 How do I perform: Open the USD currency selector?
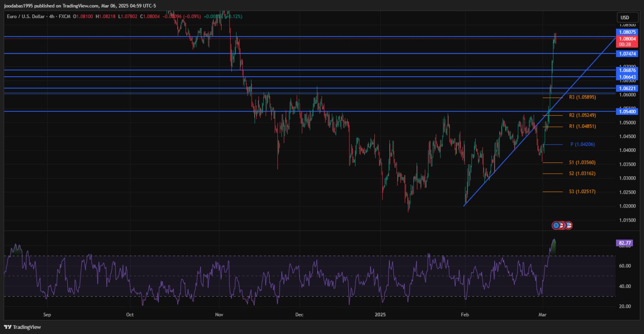[625, 18]
